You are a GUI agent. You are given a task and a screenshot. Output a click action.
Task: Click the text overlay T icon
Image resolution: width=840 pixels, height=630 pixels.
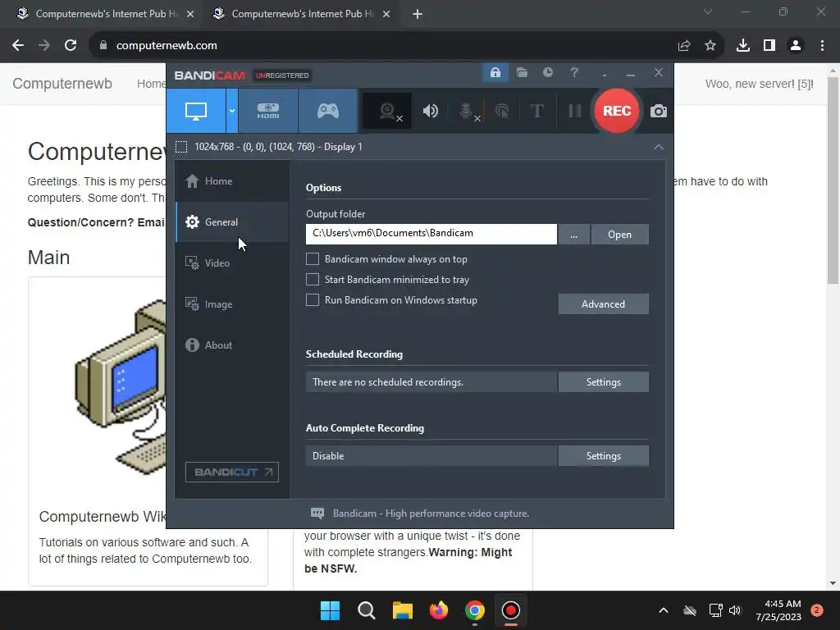tap(536, 111)
